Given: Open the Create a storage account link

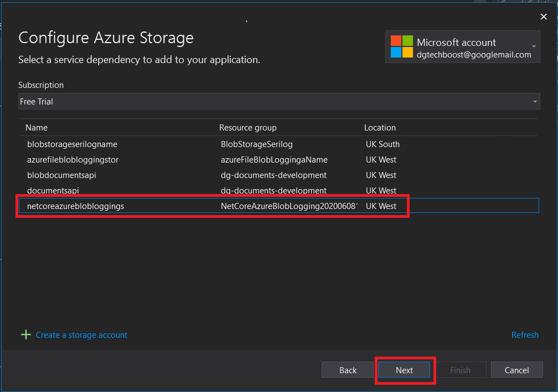Looking at the screenshot, I should (x=81, y=335).
